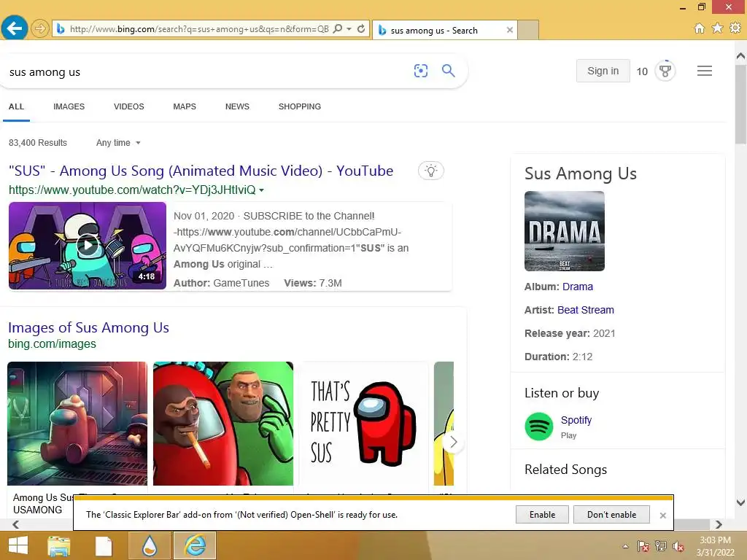Click the muted volume tray icon
Image resolution: width=747 pixels, height=560 pixels.
coord(678,546)
